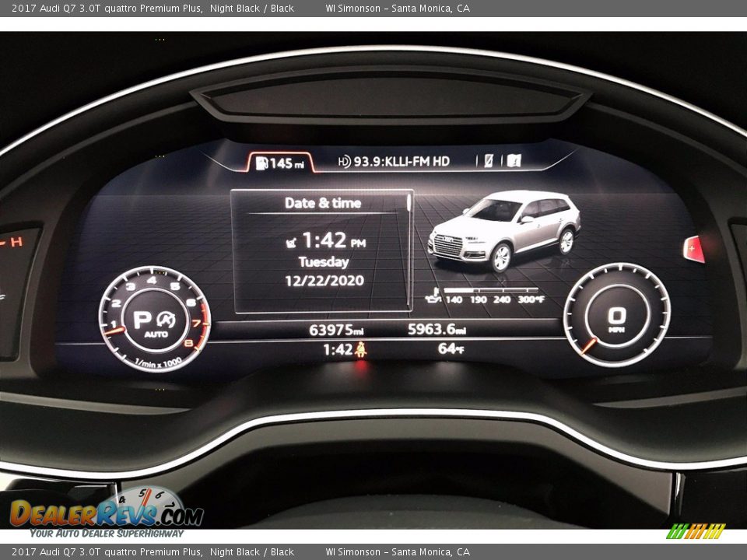Tap the P gear indicator in tachometer
This screenshot has width=747, height=560.
pyautogui.click(x=142, y=320)
